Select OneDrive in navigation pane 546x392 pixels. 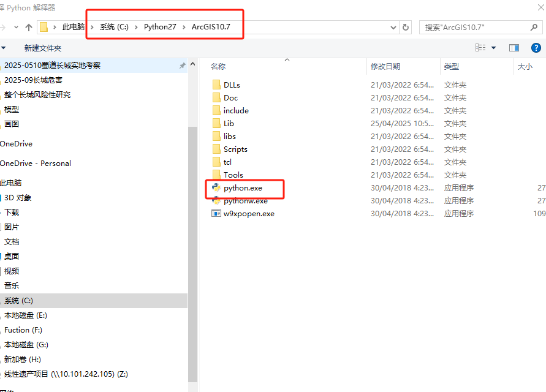(16, 144)
